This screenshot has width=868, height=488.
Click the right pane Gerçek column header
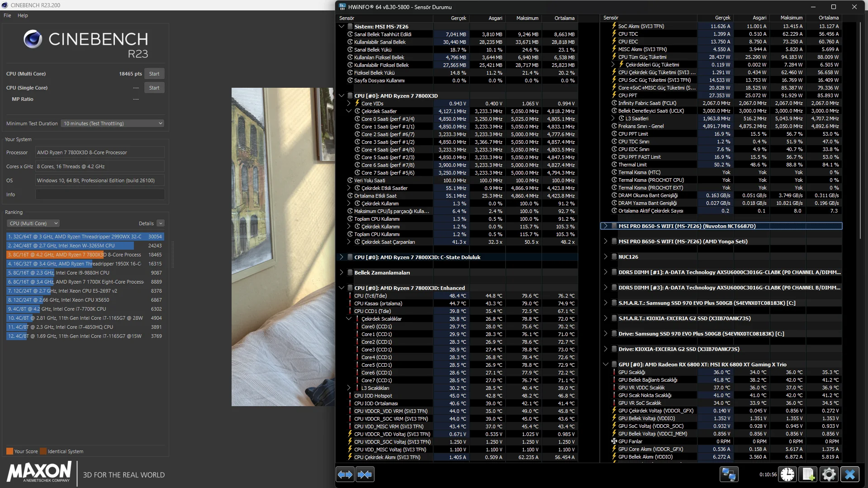pyautogui.click(x=715, y=18)
